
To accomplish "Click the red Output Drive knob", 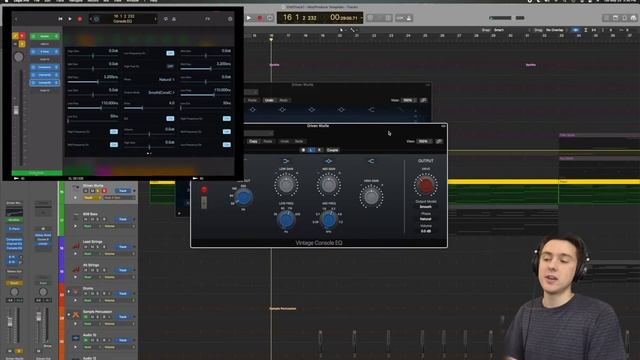I will pos(425,185).
